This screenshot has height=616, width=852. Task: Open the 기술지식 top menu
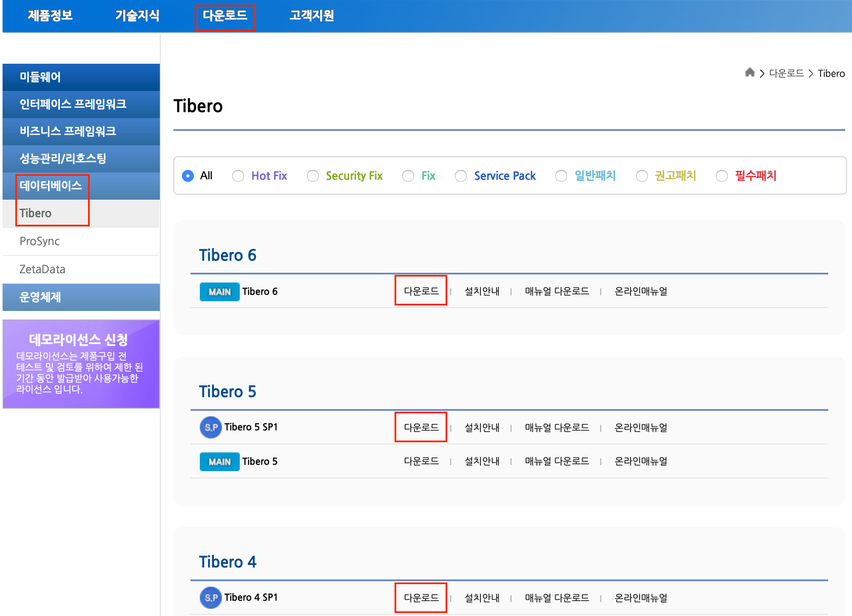pyautogui.click(x=137, y=16)
